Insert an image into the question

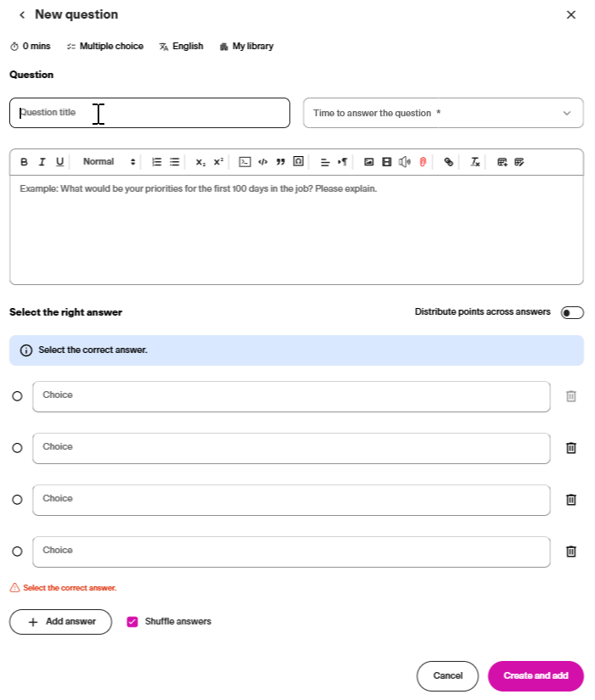[368, 162]
